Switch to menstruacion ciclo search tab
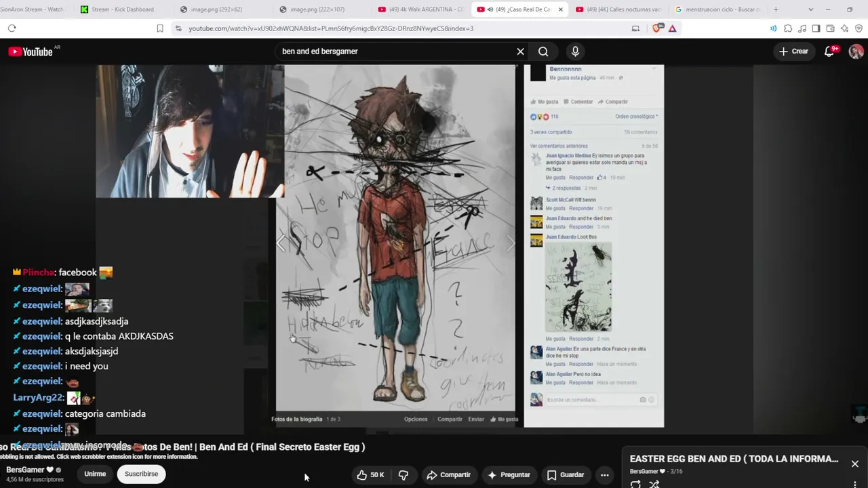 [717, 9]
